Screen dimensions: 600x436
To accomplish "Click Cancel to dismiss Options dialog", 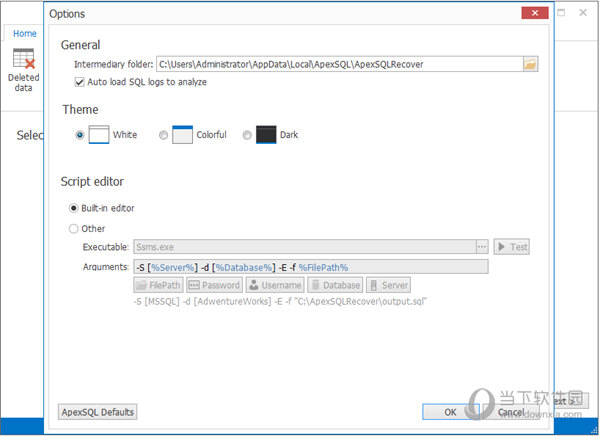I will pos(511,412).
